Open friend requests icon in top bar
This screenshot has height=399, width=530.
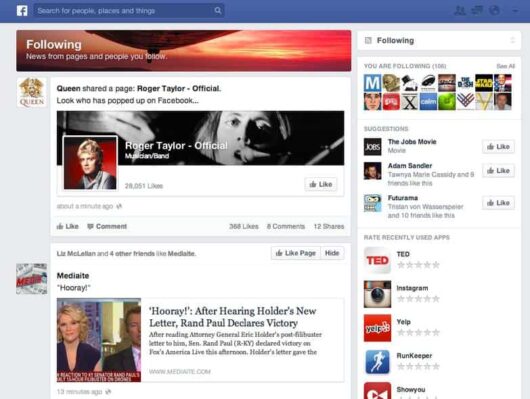(460, 11)
